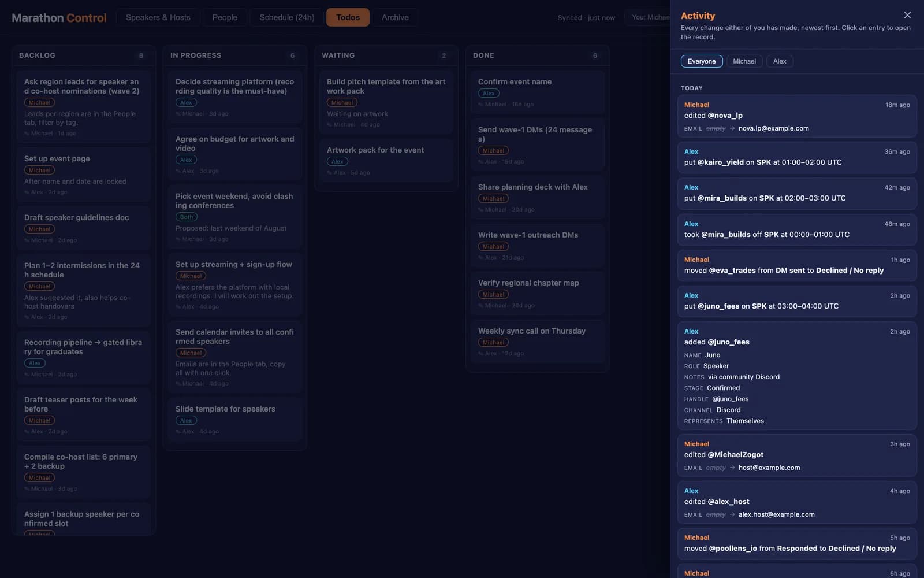
Task: Open the Set up streaming + sign-up flow card
Action: point(235,285)
